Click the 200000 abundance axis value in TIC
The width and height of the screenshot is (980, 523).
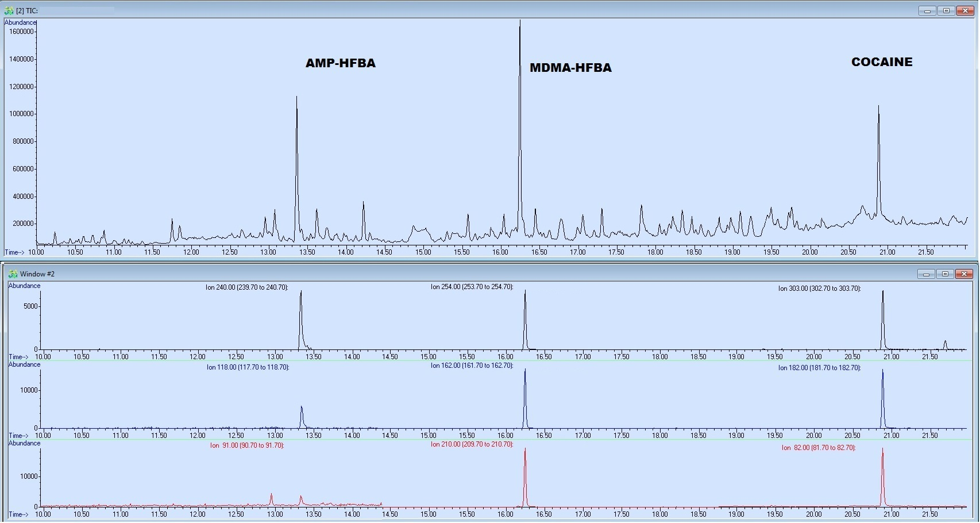(23, 224)
